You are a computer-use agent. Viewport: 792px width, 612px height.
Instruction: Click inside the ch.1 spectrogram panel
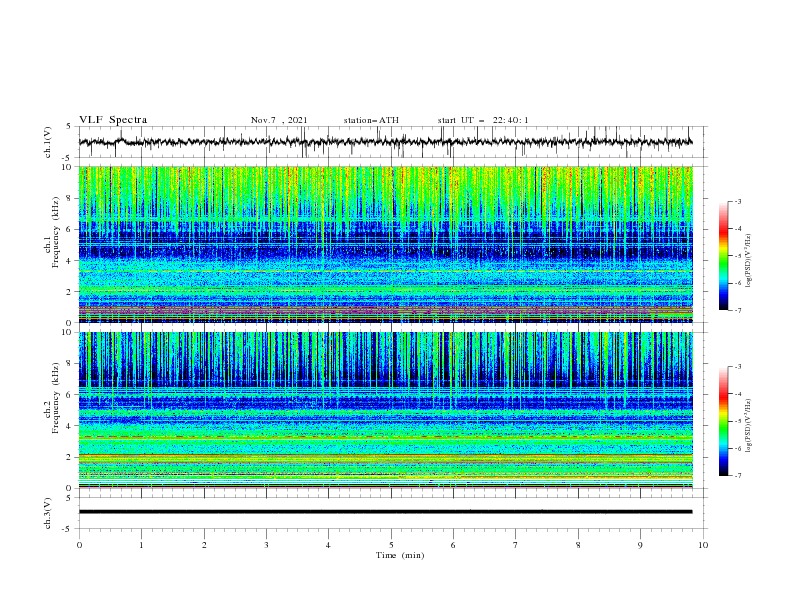pos(385,244)
